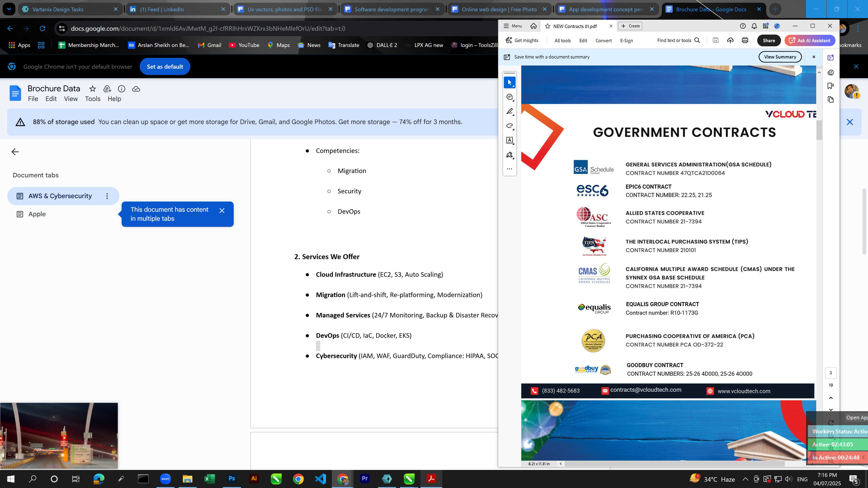Activate the Add text box tool
Viewport: 868px width, 488px height.
coord(509,141)
